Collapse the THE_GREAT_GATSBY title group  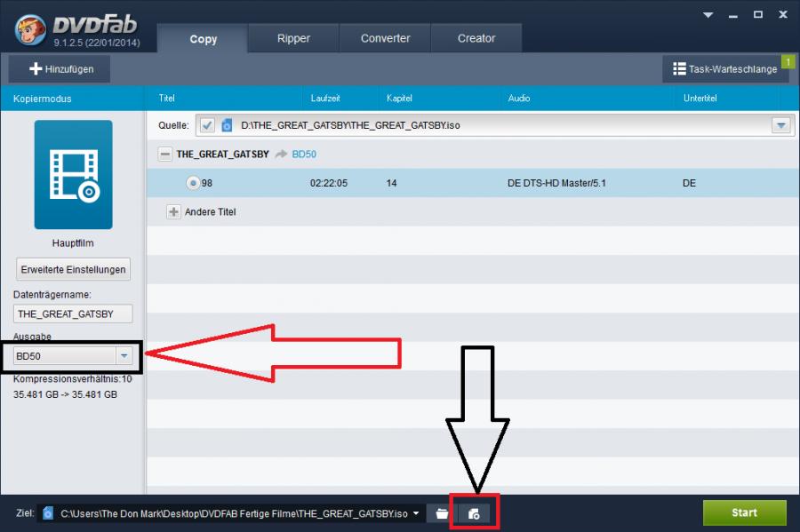pyautogui.click(x=164, y=154)
